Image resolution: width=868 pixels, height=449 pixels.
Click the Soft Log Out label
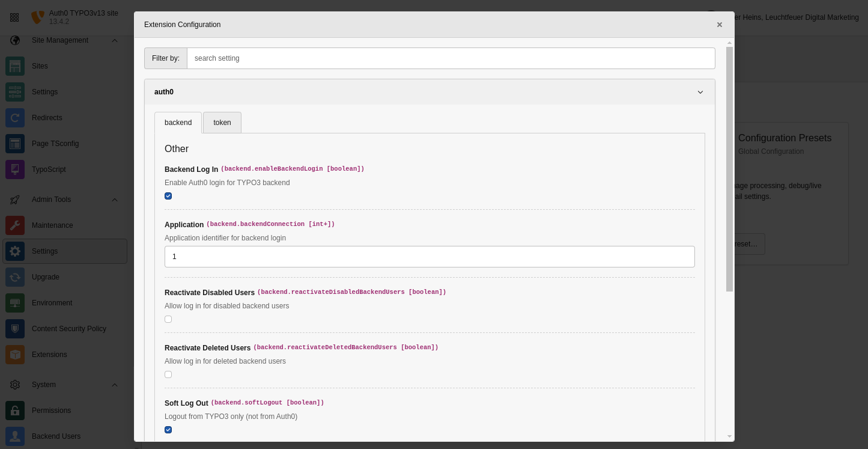click(186, 403)
